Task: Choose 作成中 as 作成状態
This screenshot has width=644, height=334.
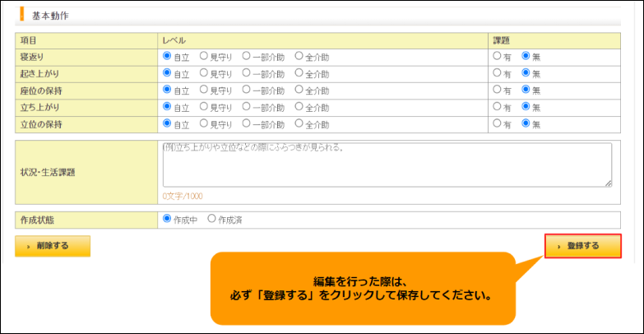Action: [167, 219]
